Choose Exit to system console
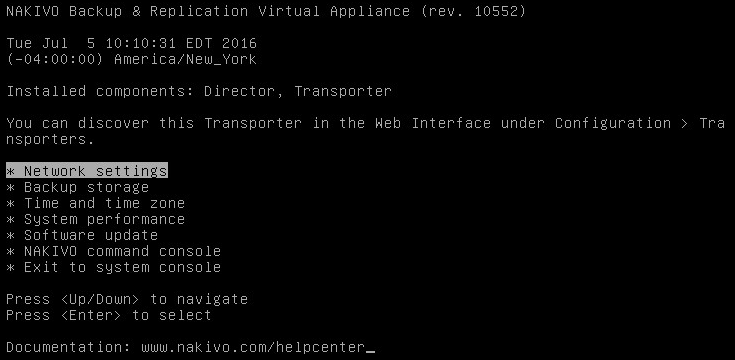Image resolution: width=735 pixels, height=360 pixels. 113,267
